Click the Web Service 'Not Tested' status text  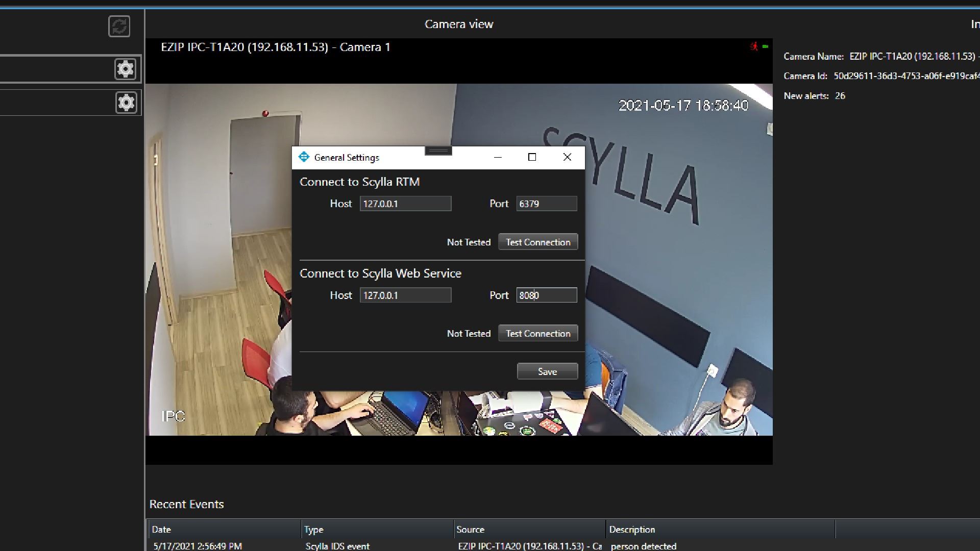[x=469, y=333]
